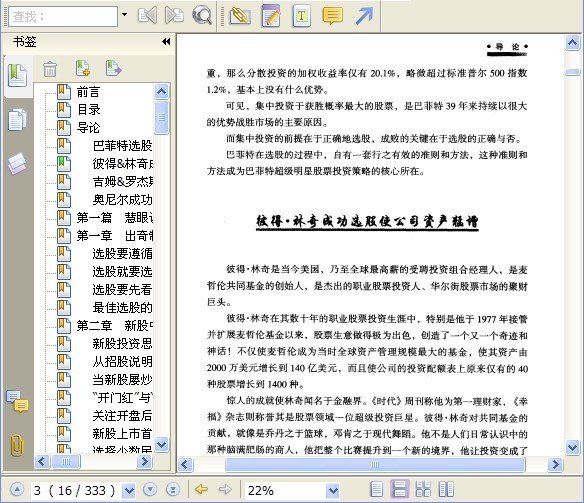Open the 巴菲特选股 bookmark

pos(123,146)
